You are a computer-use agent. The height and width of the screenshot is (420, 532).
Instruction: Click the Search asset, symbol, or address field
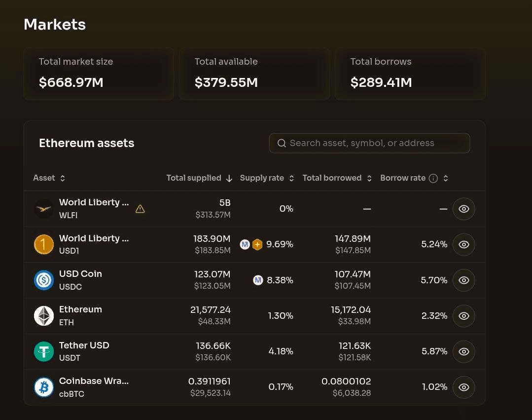[369, 143]
